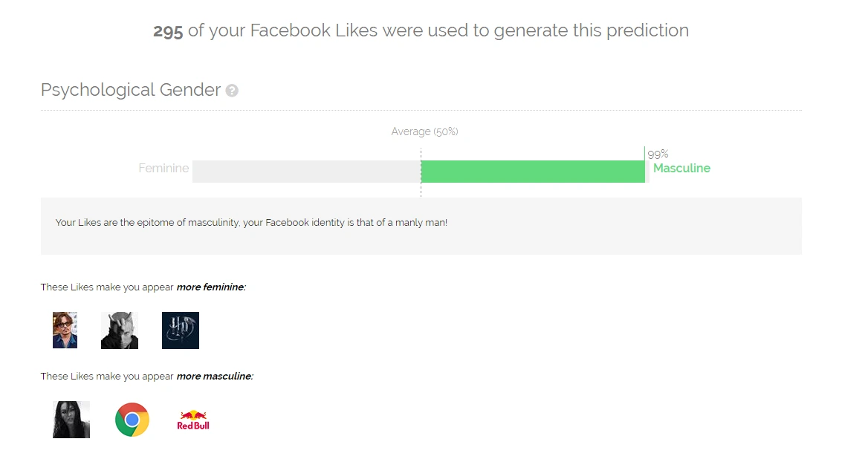The image size is (868, 459).
Task: Click the green masculine bar segment
Action: click(533, 172)
